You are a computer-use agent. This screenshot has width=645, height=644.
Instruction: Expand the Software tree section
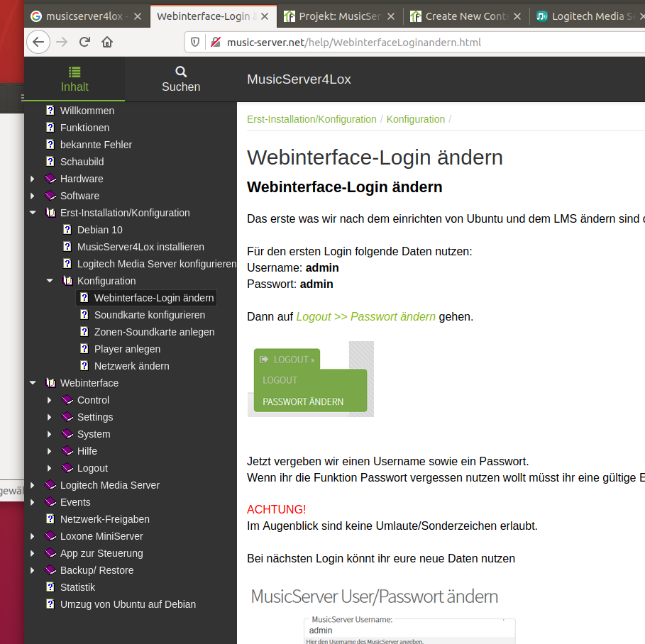click(x=33, y=196)
